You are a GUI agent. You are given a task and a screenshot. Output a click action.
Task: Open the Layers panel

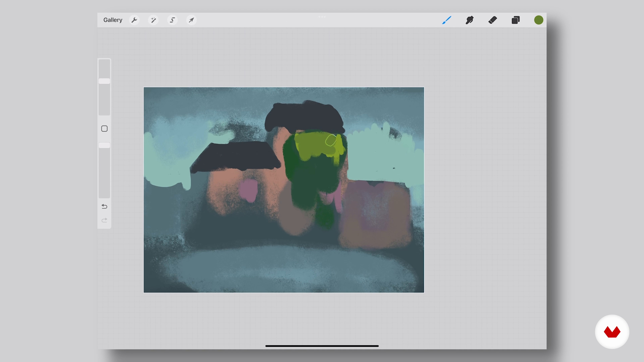tap(516, 20)
